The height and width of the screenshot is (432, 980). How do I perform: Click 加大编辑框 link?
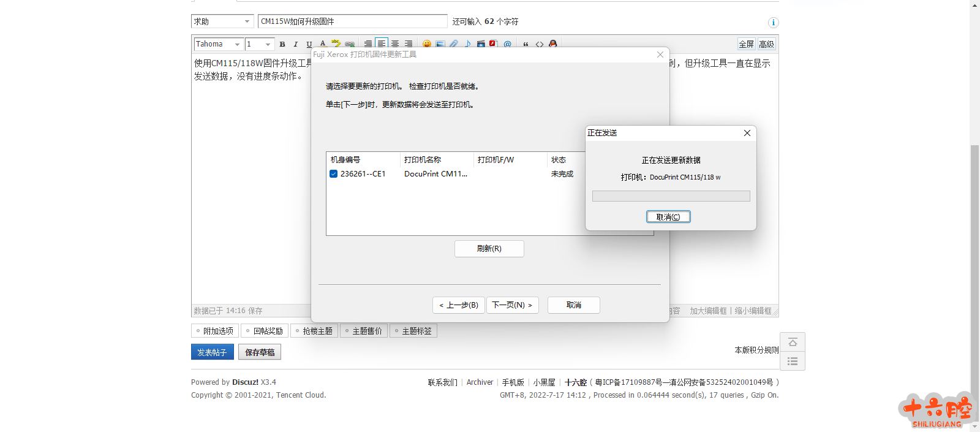(708, 311)
